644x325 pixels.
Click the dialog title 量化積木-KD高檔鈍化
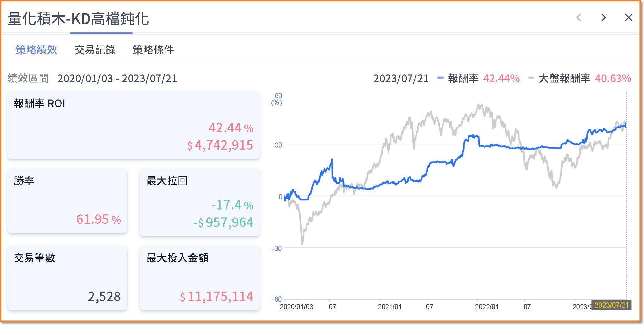(x=79, y=19)
